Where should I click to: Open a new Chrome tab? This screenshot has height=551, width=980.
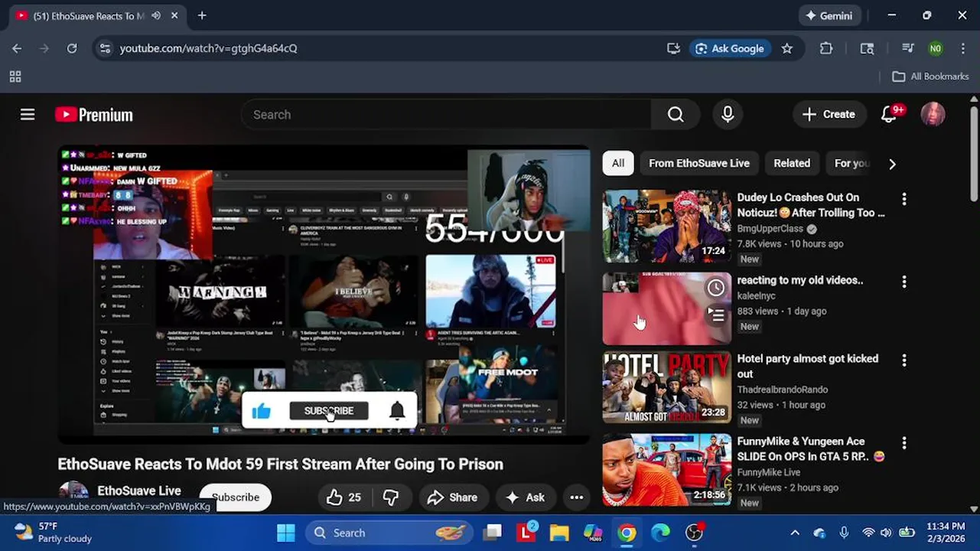[x=202, y=15]
